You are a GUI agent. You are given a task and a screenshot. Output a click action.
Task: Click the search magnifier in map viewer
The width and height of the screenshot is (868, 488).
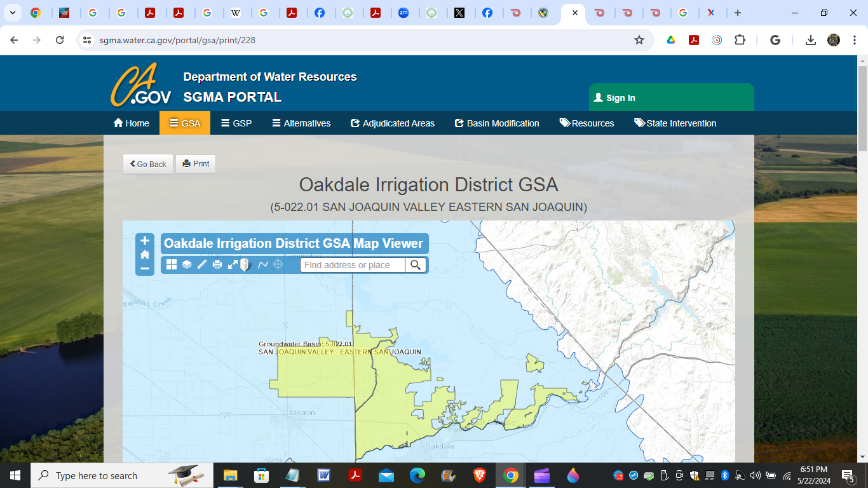(416, 265)
